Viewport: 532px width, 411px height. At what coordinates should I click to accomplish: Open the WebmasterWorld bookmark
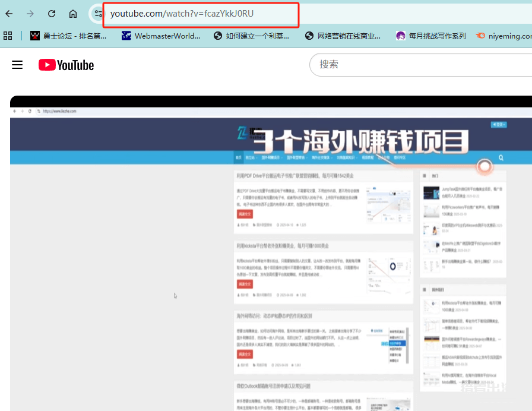(160, 36)
